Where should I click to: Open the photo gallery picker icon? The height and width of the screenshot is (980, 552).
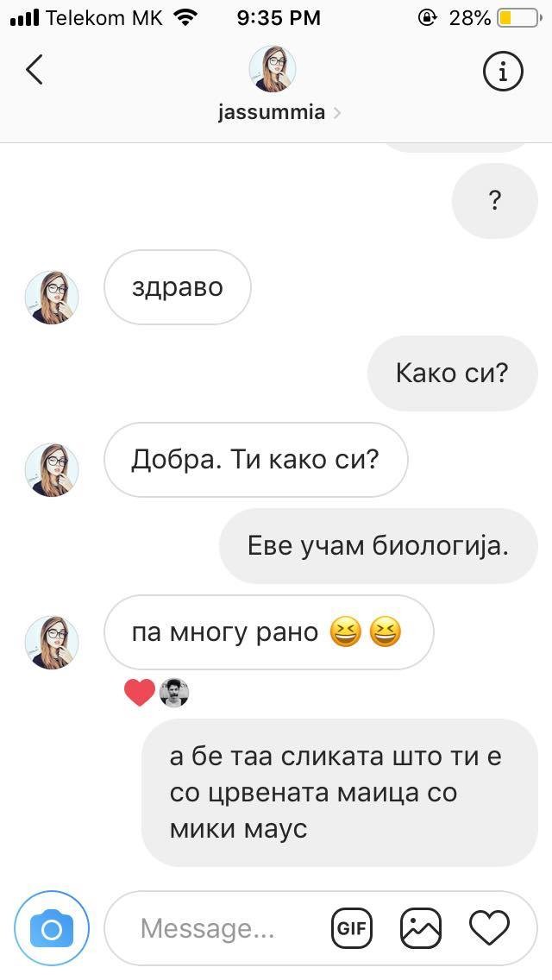421,928
